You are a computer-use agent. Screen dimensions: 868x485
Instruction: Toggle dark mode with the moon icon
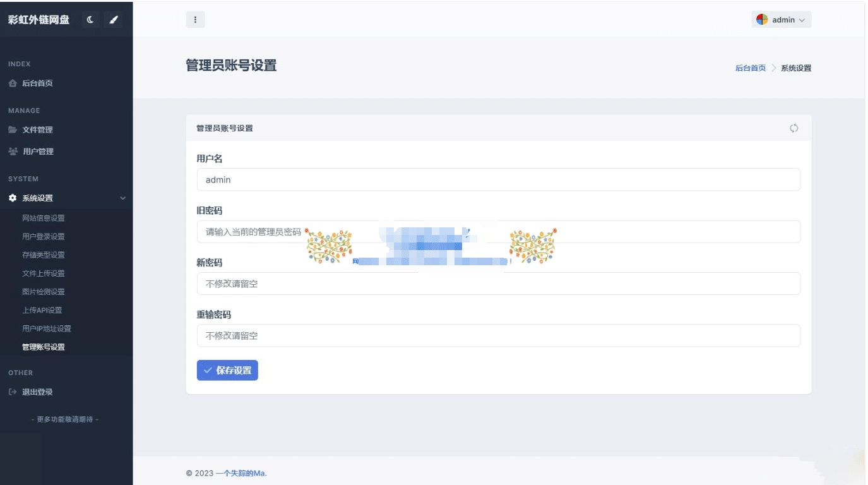click(x=90, y=20)
